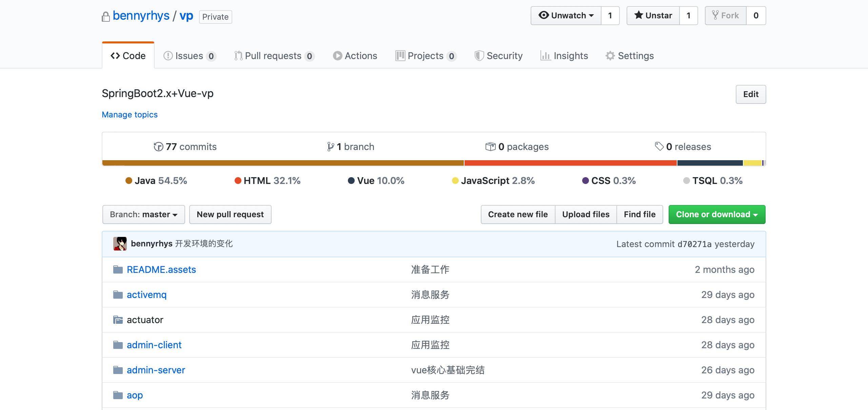
Task: Open the Unwatch dropdown
Action: pyautogui.click(x=566, y=16)
